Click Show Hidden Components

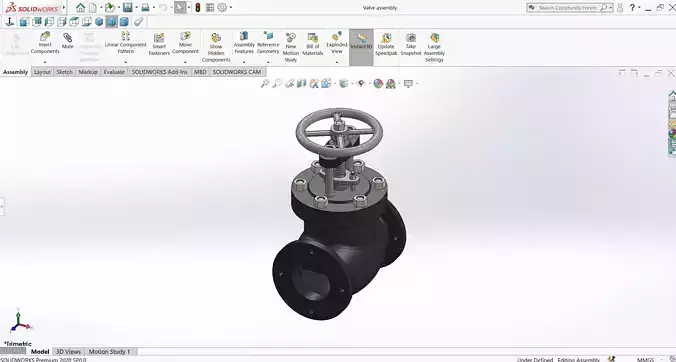coord(216,47)
